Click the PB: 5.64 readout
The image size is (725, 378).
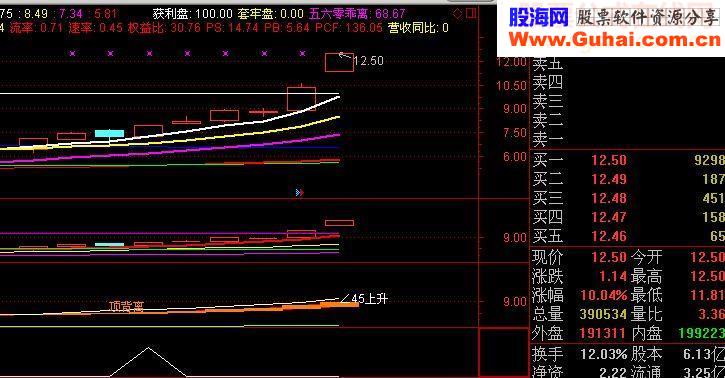[287, 28]
